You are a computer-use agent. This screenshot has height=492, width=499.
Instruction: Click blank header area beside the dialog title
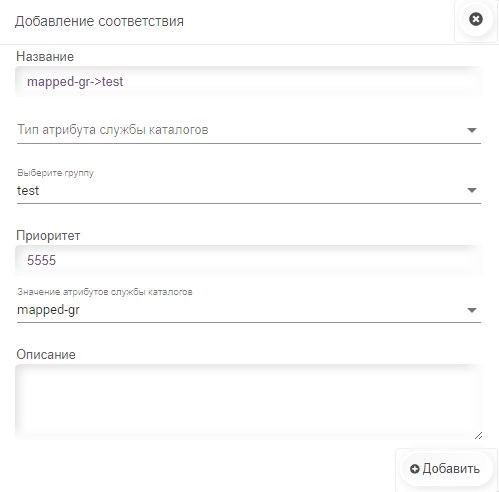(317, 21)
